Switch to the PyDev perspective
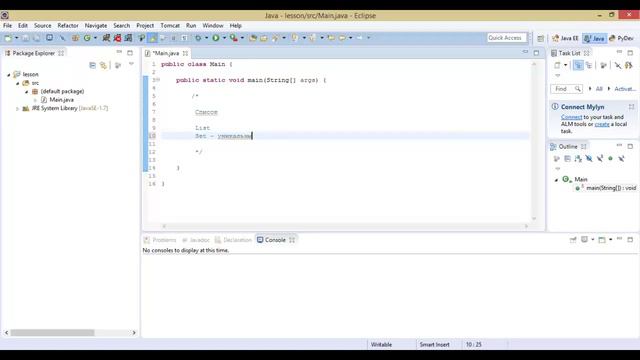 pos(621,38)
